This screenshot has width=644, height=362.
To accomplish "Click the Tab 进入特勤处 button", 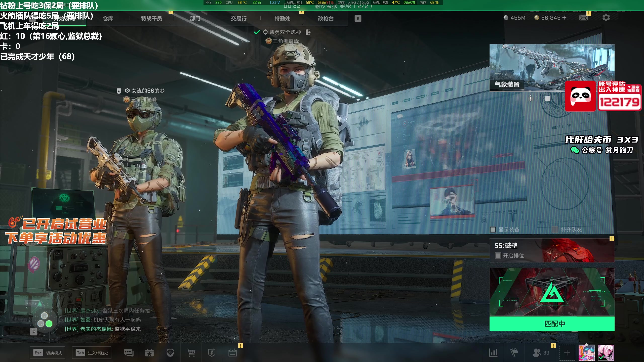I will pyautogui.click(x=92, y=353).
